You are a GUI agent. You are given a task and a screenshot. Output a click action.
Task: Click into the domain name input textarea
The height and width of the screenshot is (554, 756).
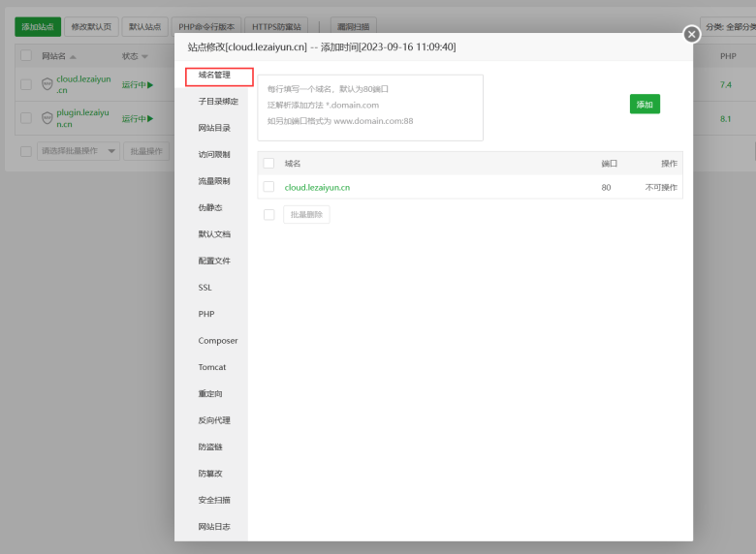370,107
